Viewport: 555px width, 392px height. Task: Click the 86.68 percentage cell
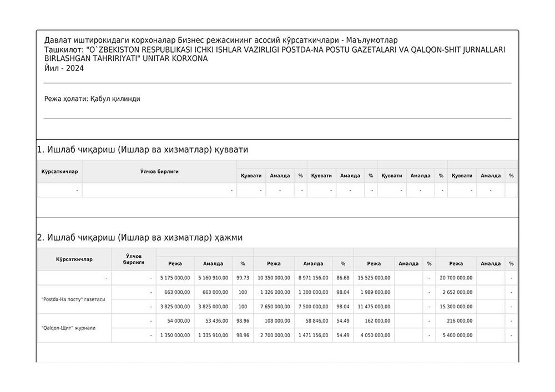[342, 278]
